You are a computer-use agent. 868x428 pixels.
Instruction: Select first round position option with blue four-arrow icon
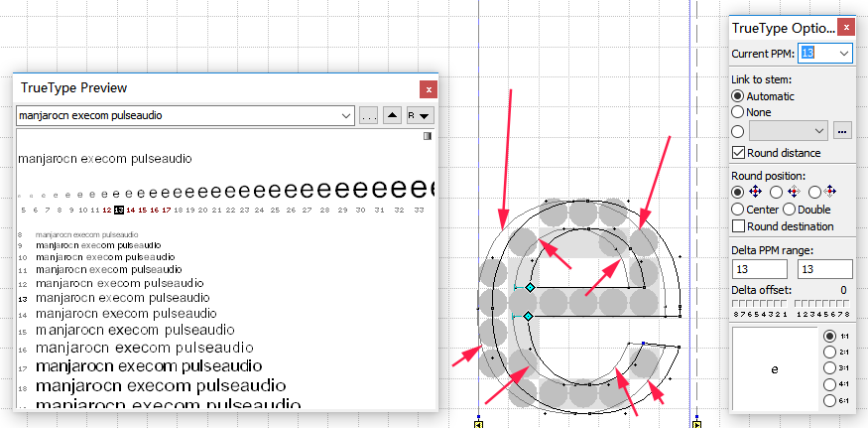(x=738, y=193)
